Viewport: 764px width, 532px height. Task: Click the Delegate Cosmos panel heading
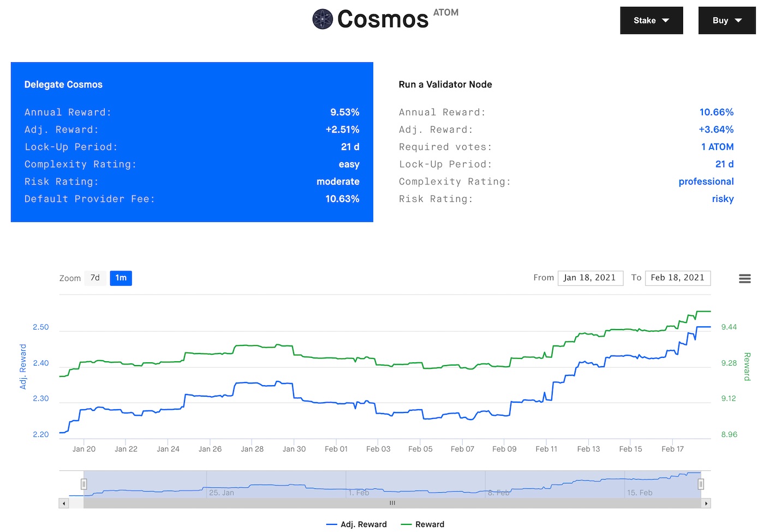tap(63, 85)
